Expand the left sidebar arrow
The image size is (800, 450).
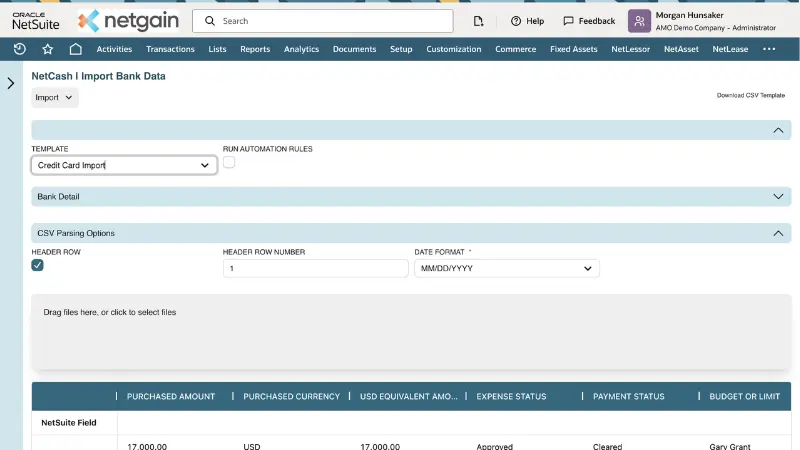coord(11,83)
